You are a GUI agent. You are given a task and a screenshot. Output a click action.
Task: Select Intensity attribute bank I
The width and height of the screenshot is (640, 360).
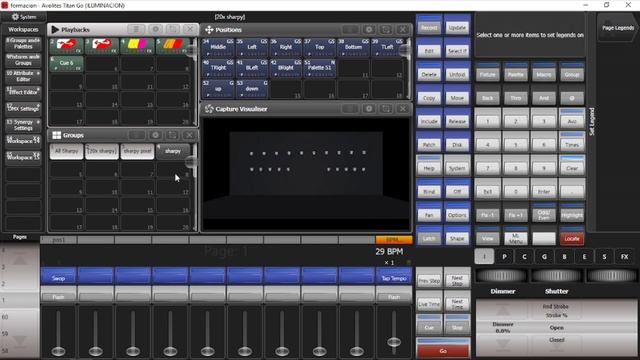pos(484,257)
